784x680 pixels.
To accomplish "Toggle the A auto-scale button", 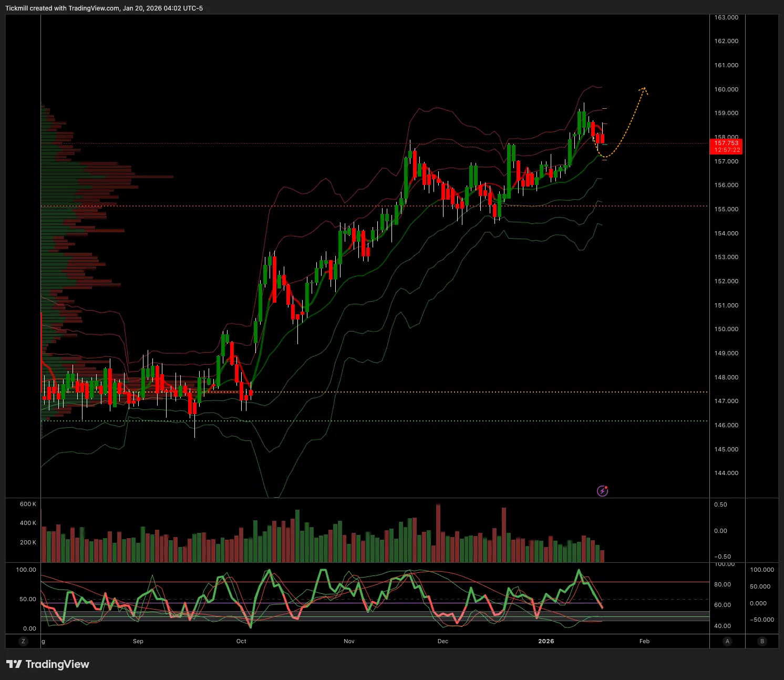I will click(727, 641).
